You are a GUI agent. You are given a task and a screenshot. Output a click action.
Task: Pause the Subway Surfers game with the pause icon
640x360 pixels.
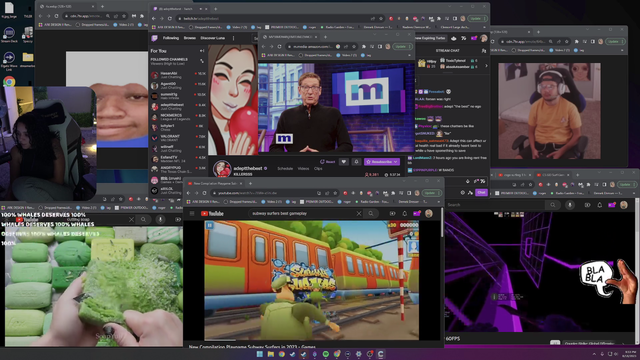(x=209, y=225)
